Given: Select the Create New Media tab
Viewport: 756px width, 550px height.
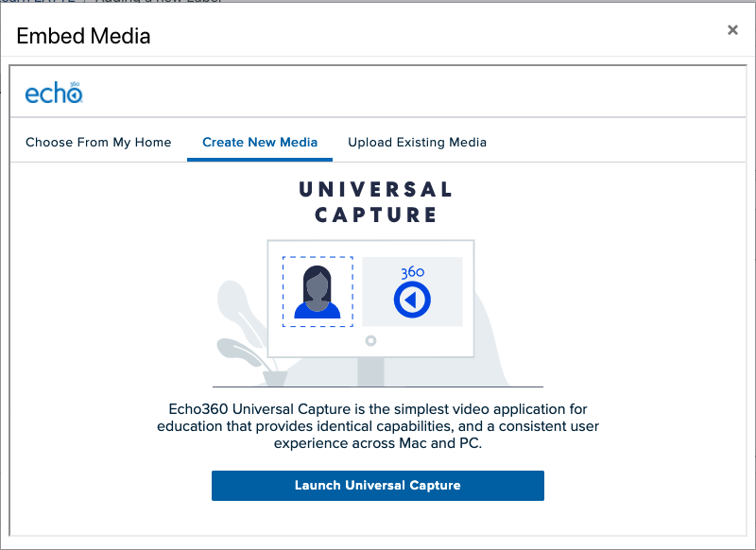Looking at the screenshot, I should click(x=259, y=142).
